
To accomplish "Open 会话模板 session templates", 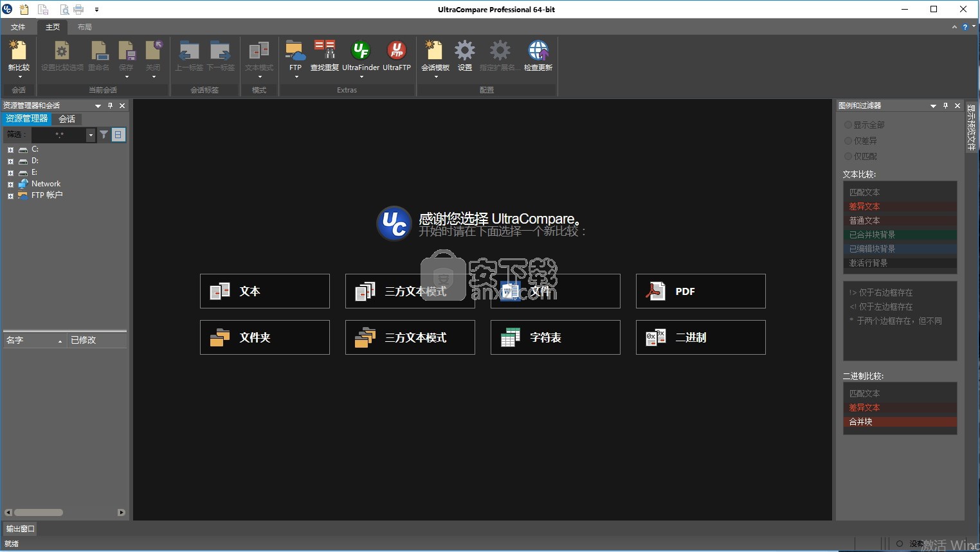I will click(x=435, y=55).
